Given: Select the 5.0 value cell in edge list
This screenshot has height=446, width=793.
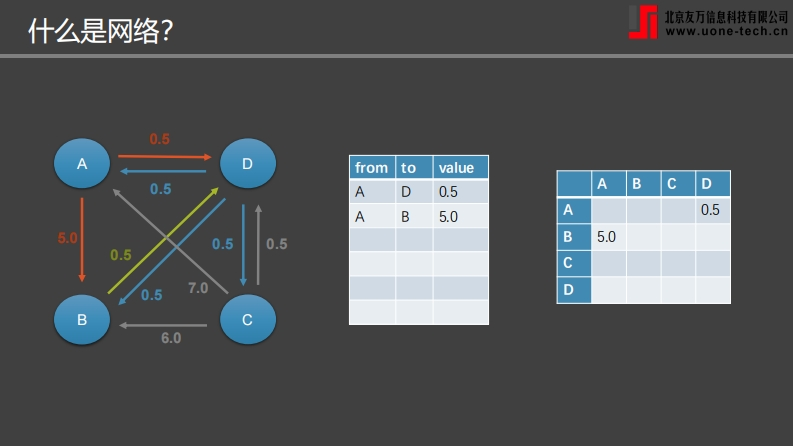Looking at the screenshot, I should [461, 216].
